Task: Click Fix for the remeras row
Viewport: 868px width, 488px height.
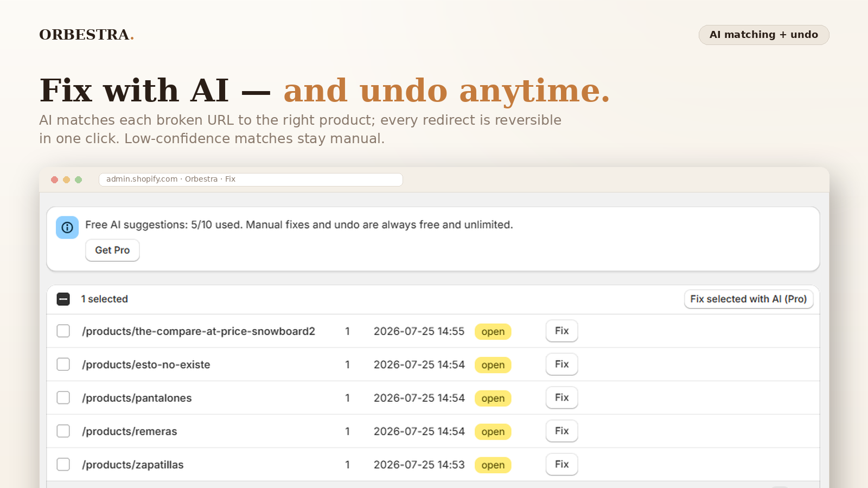Action: click(562, 431)
